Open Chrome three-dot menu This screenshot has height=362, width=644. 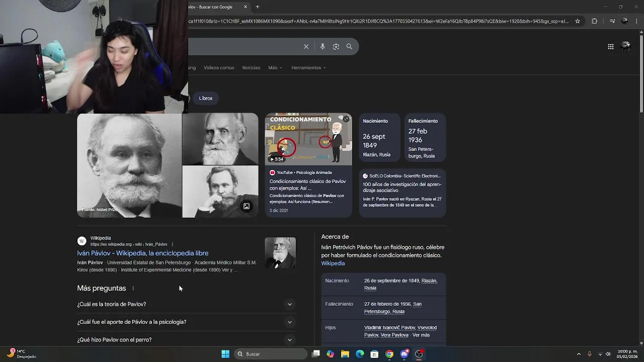coord(637,21)
